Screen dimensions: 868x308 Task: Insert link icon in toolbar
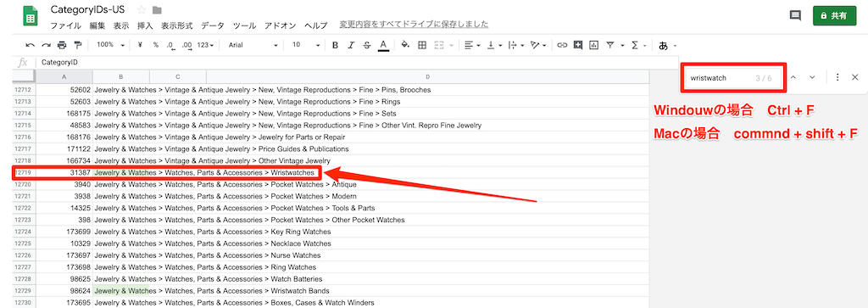pos(562,46)
